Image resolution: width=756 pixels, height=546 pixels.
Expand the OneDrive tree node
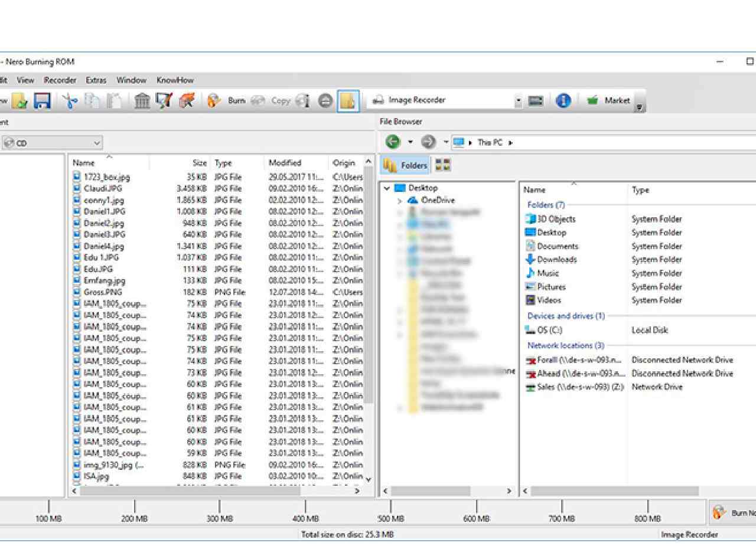click(x=400, y=201)
